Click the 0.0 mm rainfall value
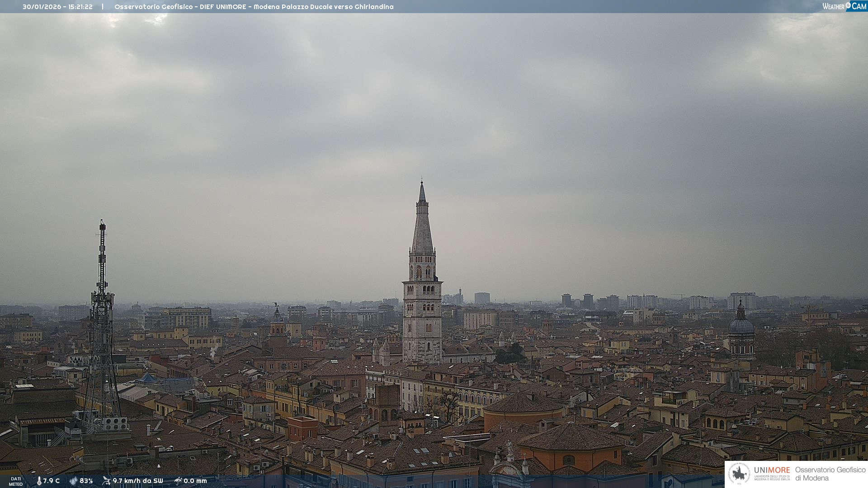868x488 pixels. point(195,481)
